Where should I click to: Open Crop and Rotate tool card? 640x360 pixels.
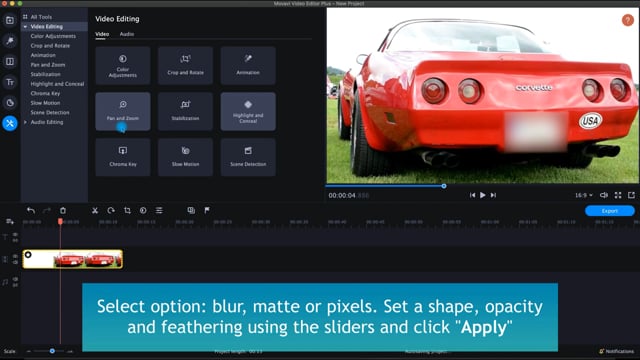pos(185,66)
